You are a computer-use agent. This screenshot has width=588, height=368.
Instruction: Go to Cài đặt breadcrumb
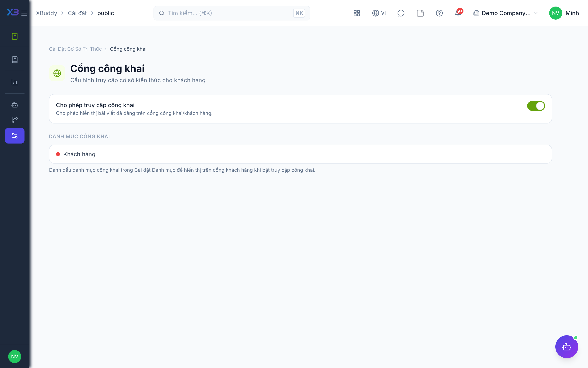[x=77, y=13]
